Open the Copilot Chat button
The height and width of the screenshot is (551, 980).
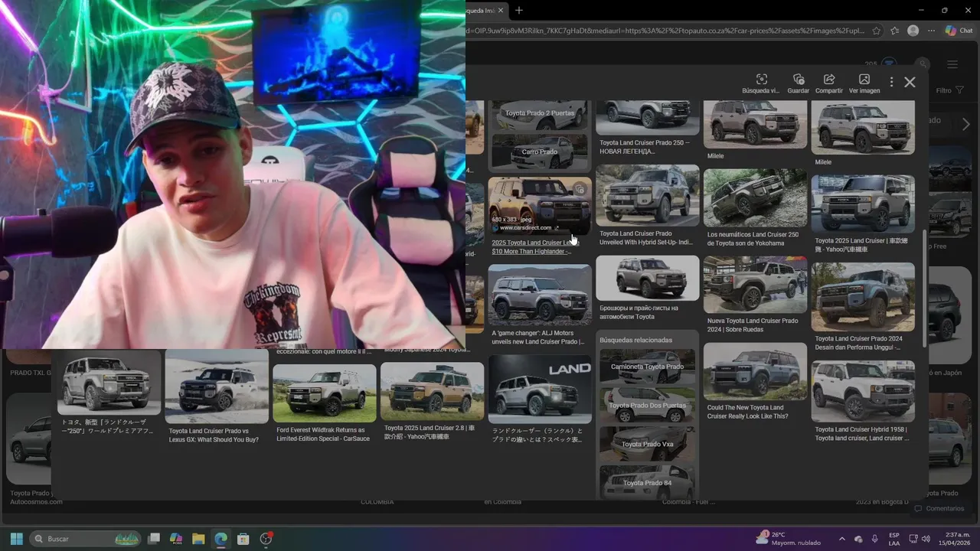tap(959, 31)
